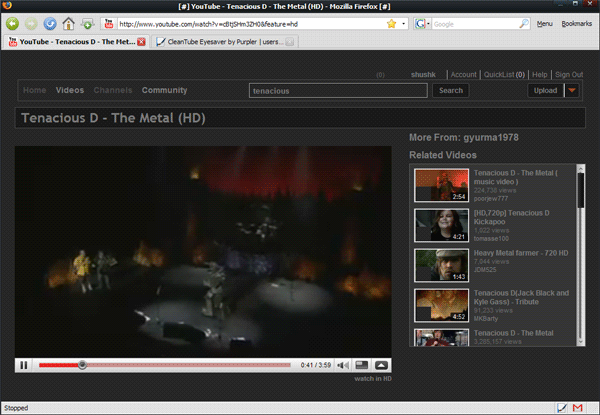Image resolution: width=600 pixels, height=415 pixels.
Task: Collapse the Related Videos section heading
Action: click(x=443, y=155)
